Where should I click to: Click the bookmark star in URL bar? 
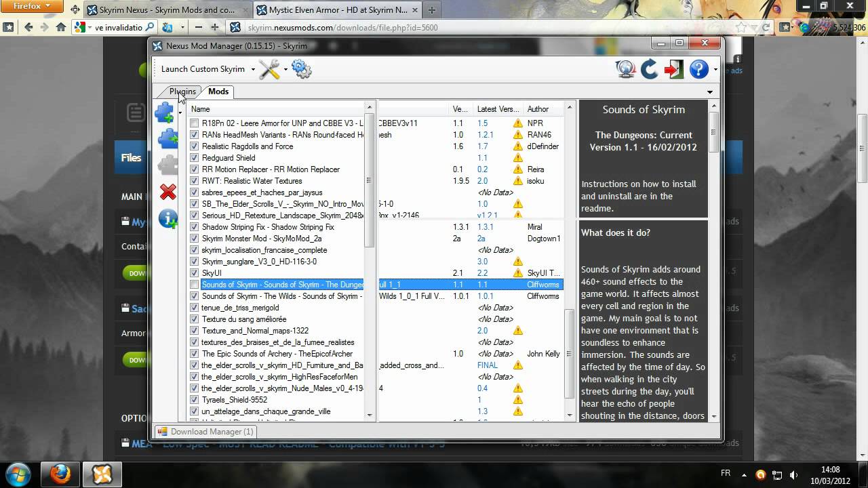pyautogui.click(x=742, y=27)
